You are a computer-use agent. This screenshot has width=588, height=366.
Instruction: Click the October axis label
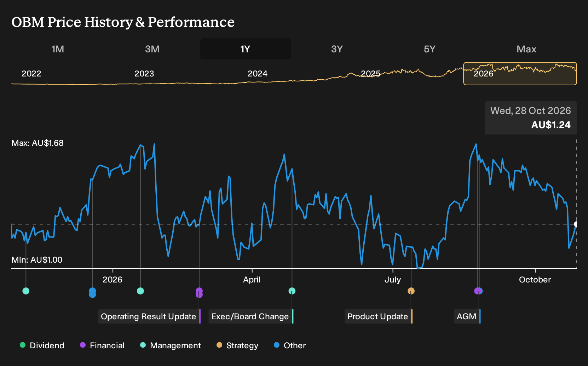click(x=535, y=280)
